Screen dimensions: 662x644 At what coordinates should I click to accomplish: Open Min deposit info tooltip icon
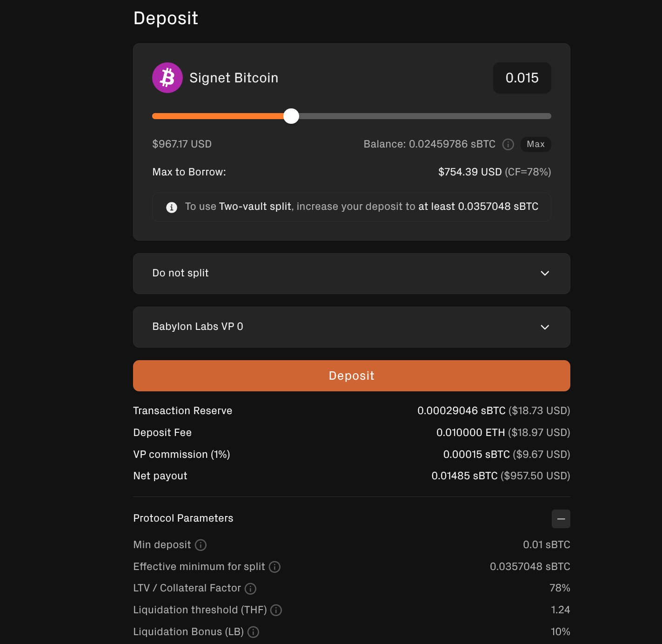(x=201, y=545)
